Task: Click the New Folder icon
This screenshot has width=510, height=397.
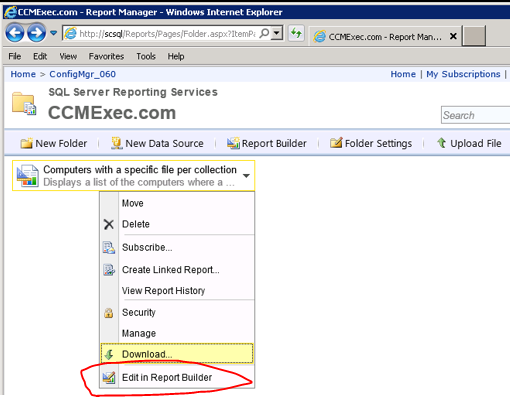Action: tap(26, 143)
